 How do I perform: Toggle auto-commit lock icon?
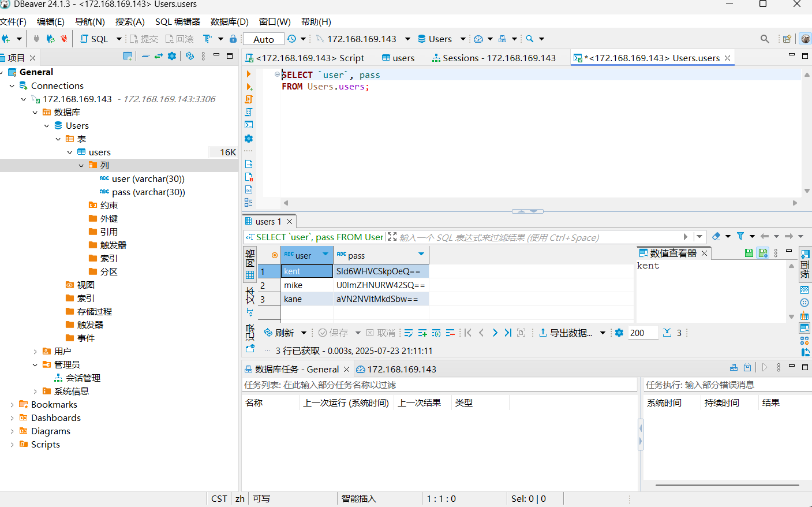coord(233,39)
